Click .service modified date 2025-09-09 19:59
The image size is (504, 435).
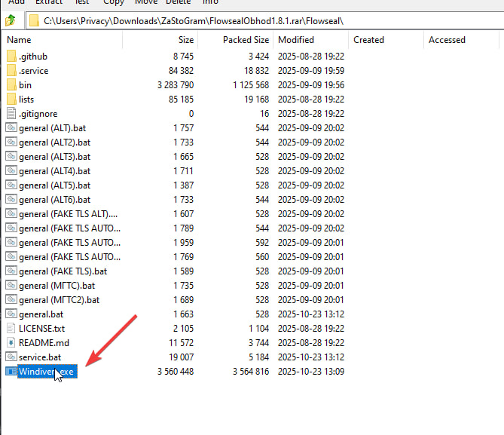pos(311,70)
